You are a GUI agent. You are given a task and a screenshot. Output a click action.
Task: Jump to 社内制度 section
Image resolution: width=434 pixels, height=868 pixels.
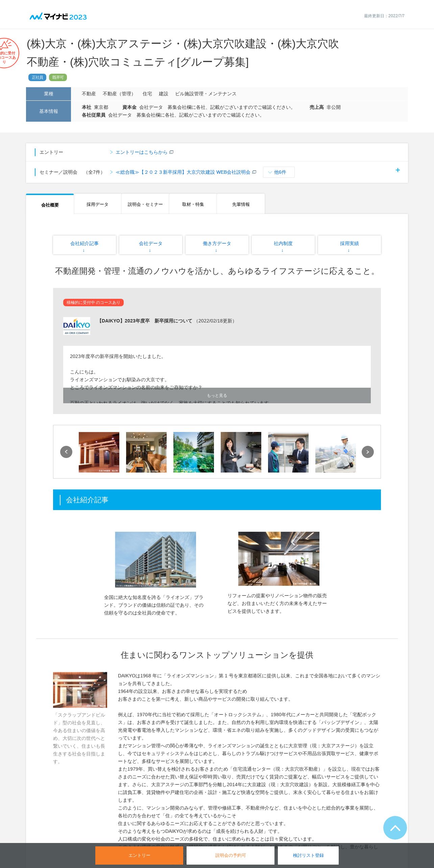pos(283,245)
